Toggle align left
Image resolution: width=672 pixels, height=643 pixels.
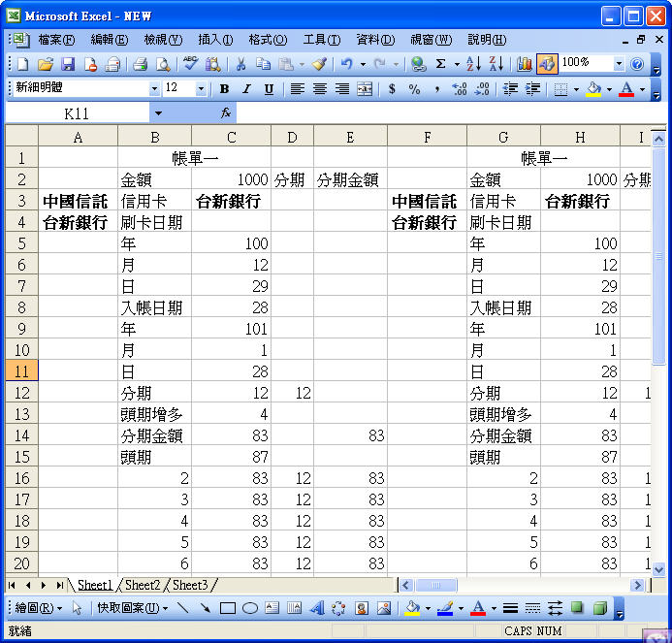(x=297, y=89)
